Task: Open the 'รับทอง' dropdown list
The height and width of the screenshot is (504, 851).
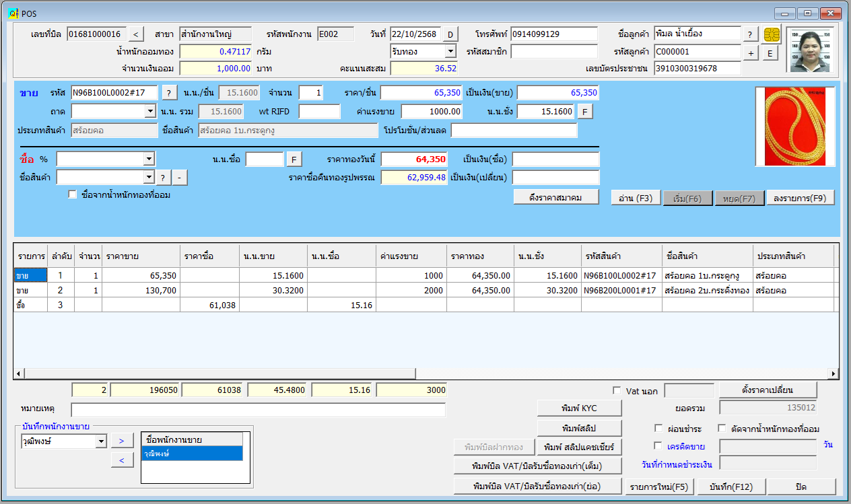Action: coord(450,51)
